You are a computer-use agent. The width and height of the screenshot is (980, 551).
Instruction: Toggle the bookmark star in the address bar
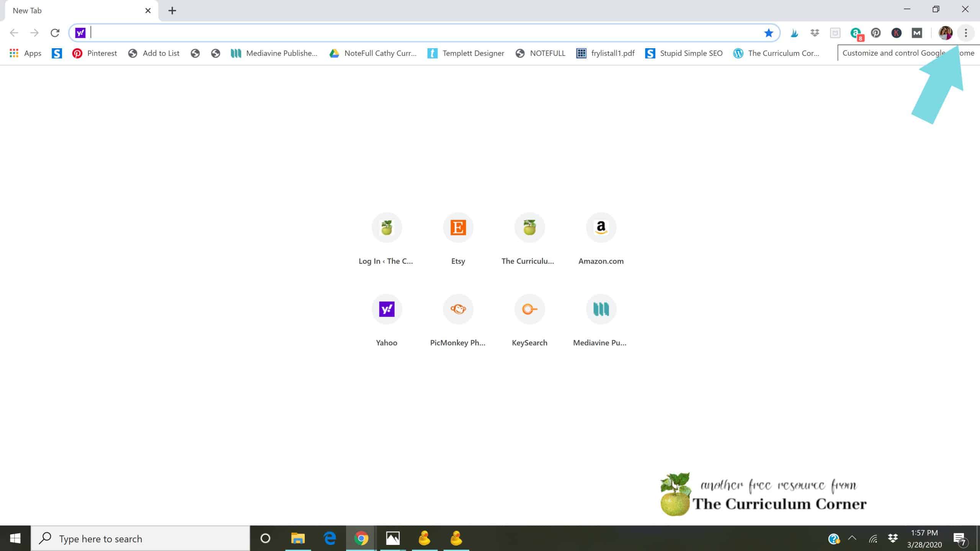coord(768,33)
